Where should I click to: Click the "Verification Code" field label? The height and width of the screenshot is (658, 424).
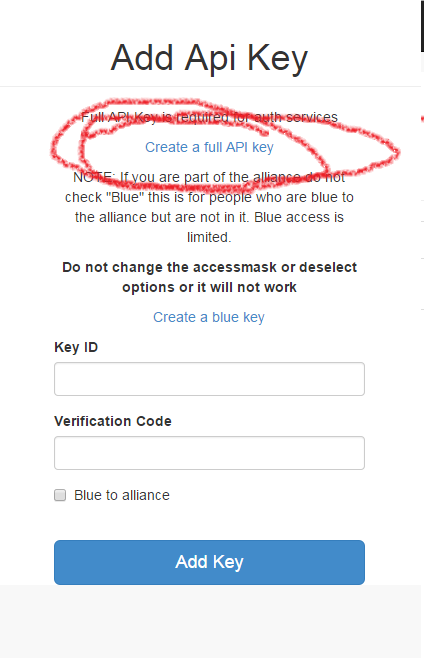[113, 421]
